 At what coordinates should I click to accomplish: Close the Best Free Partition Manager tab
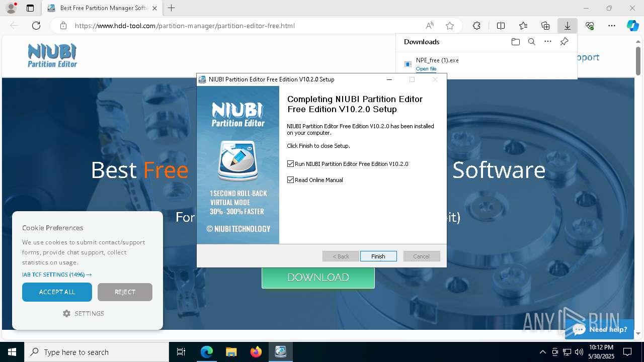[154, 8]
